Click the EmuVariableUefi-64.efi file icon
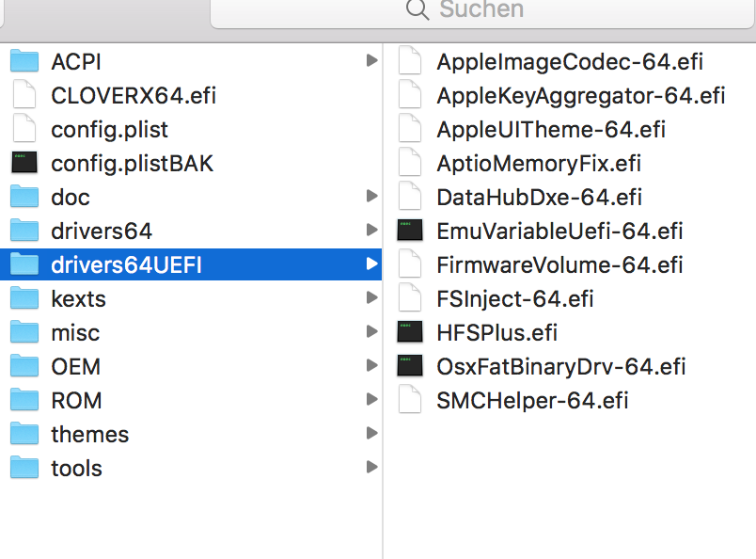Image resolution: width=756 pixels, height=559 pixels. 409,232
